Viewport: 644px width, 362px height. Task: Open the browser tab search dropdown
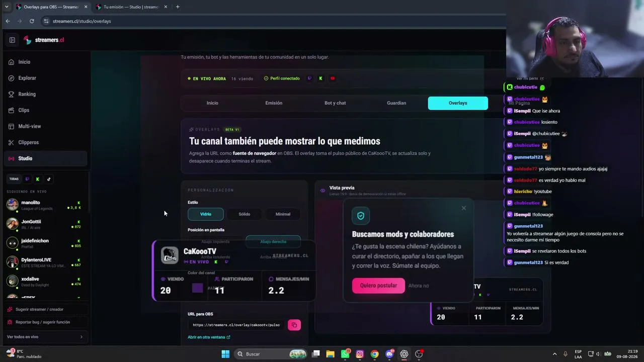pos(7,7)
